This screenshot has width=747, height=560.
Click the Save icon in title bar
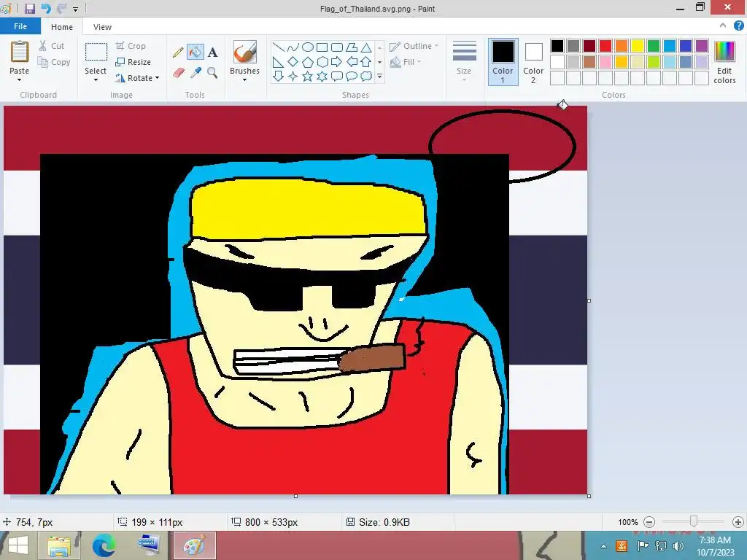[x=30, y=9]
